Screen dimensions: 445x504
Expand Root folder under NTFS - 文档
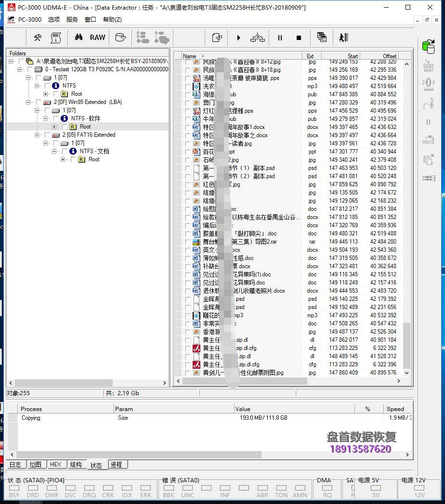pos(63,159)
